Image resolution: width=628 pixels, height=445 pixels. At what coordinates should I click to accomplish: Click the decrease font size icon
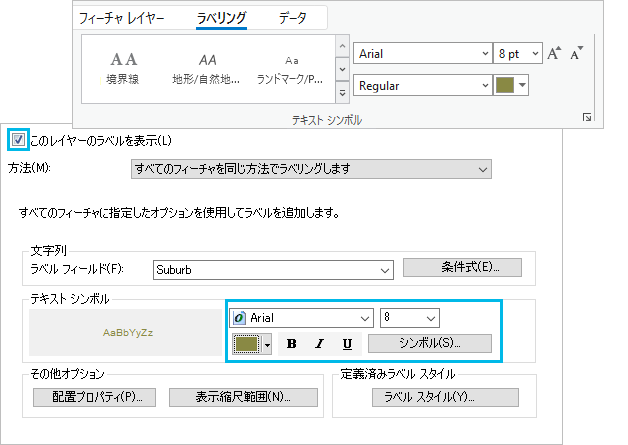coord(576,54)
